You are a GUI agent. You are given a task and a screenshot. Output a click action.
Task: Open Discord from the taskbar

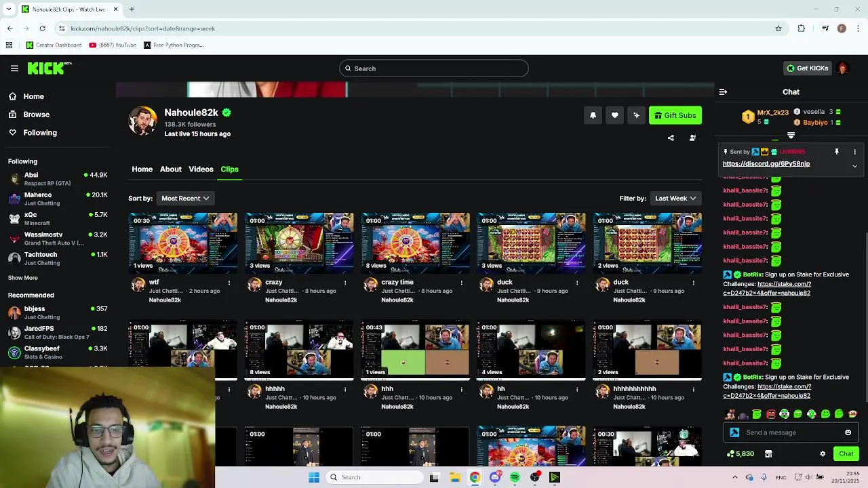pyautogui.click(x=495, y=477)
